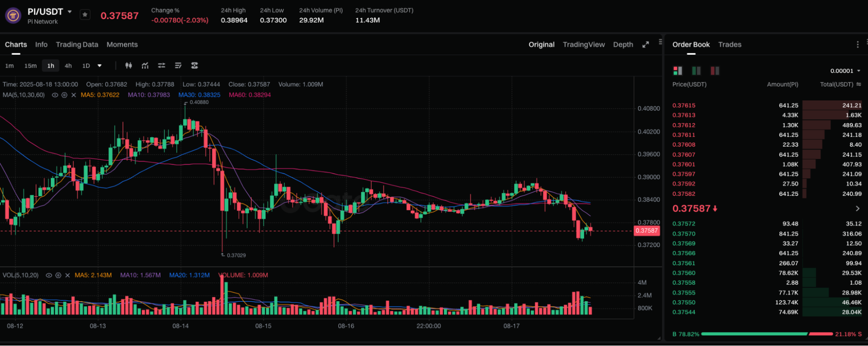Select bid price 0.37544

(684, 312)
